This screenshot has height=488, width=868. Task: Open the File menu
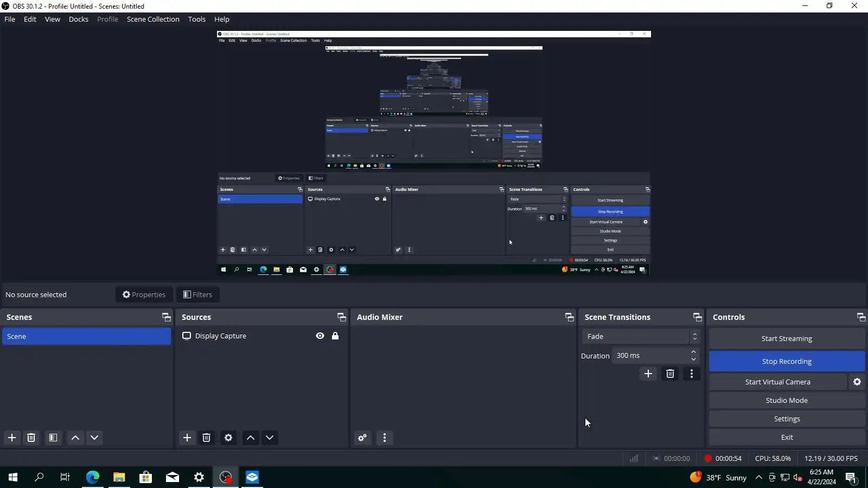coord(10,19)
